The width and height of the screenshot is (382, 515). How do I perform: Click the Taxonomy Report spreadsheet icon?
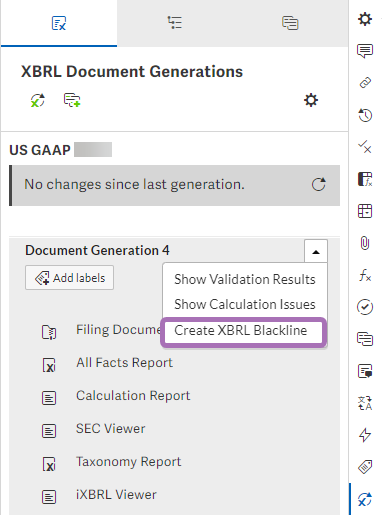pyautogui.click(x=49, y=464)
